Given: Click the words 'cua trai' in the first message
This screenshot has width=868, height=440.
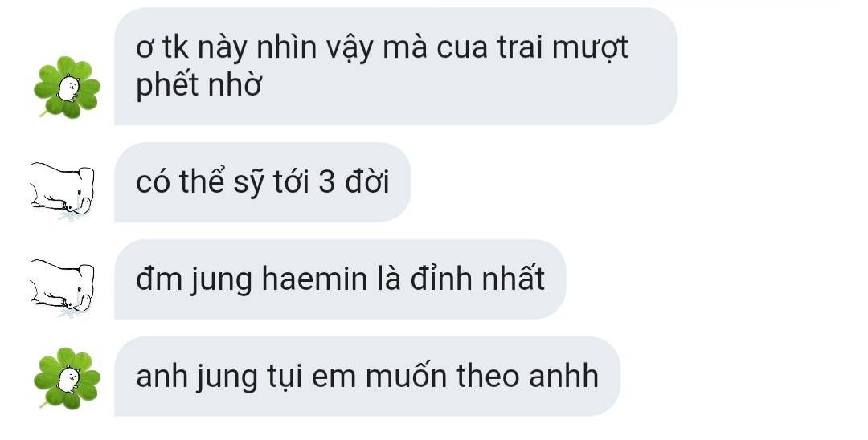Looking at the screenshot, I should coord(489,47).
